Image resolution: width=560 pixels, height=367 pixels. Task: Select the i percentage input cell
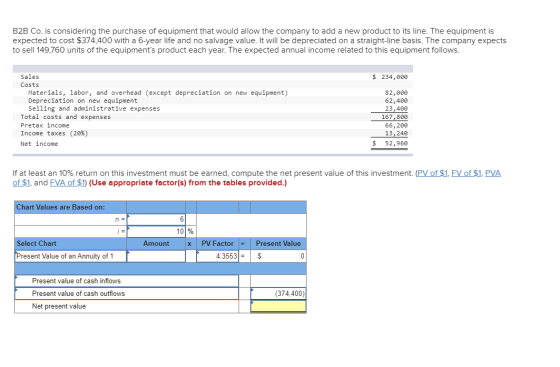(156, 231)
